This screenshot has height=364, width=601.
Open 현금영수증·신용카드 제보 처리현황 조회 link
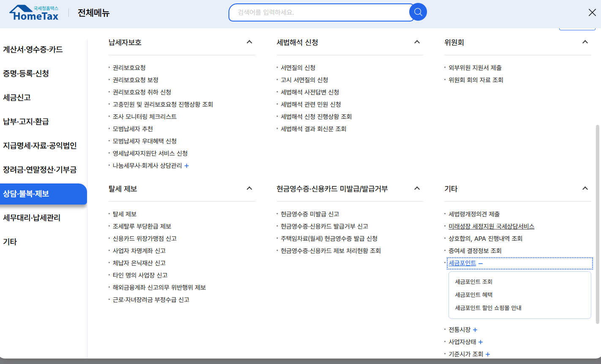tap(331, 251)
